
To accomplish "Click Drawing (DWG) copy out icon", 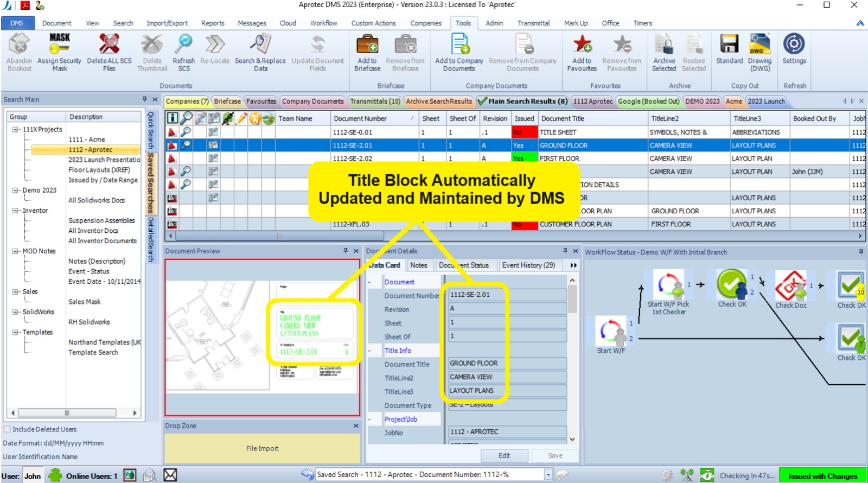I will [759, 44].
